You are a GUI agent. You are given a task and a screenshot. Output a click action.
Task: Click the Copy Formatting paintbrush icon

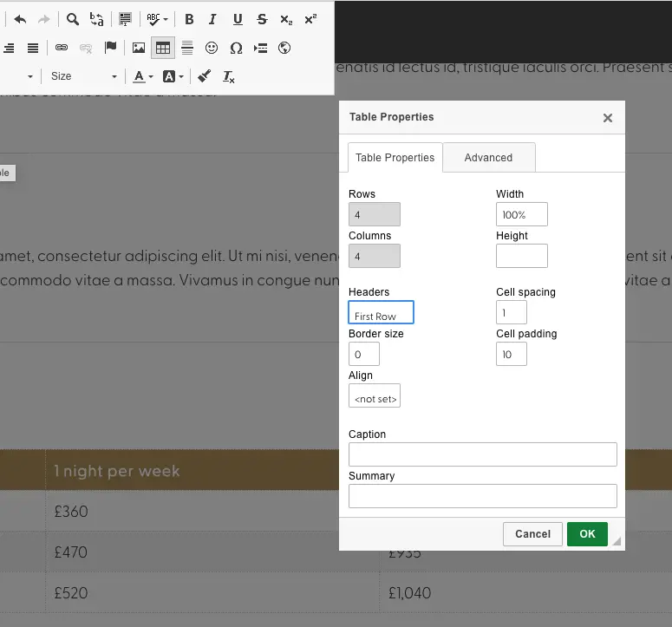click(x=205, y=76)
